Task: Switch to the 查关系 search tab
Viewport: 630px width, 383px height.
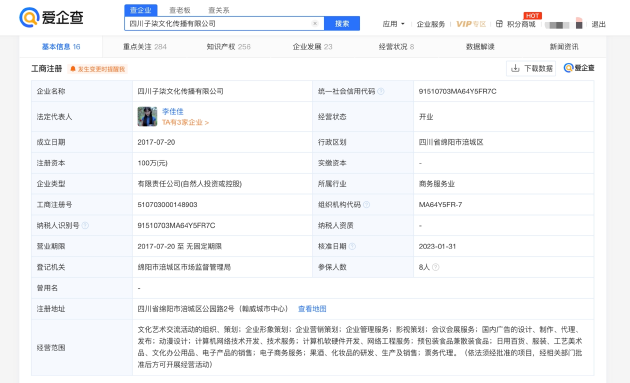Action: pyautogui.click(x=219, y=10)
